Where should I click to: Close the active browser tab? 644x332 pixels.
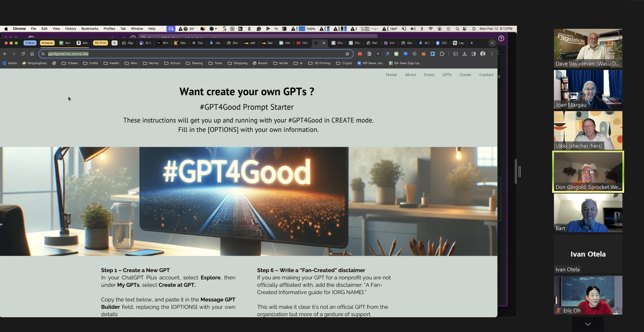click(x=324, y=43)
